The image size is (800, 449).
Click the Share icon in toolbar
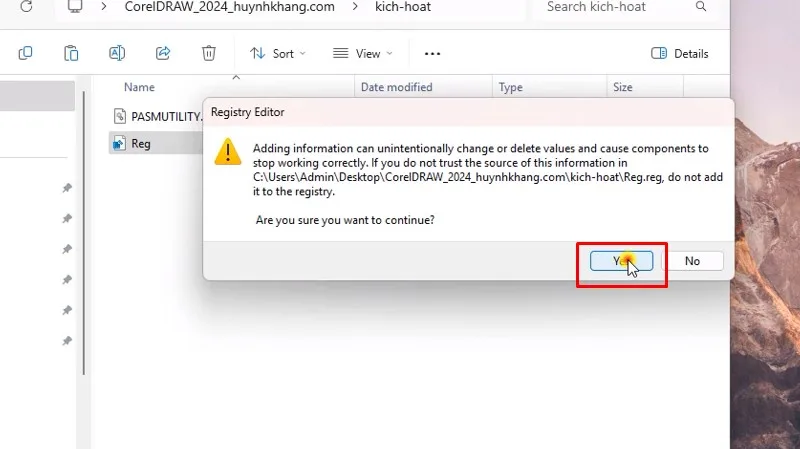163,53
